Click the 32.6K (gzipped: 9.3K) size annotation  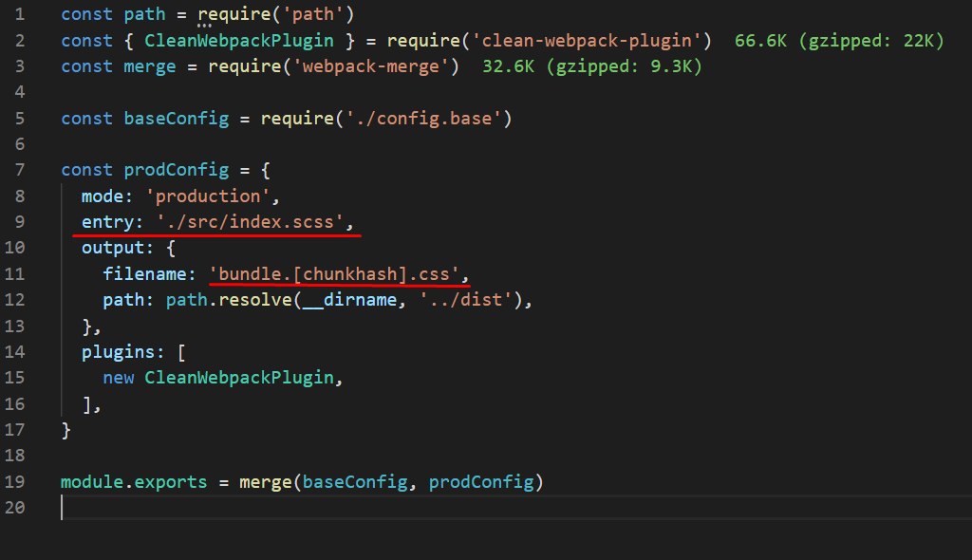[x=592, y=67]
